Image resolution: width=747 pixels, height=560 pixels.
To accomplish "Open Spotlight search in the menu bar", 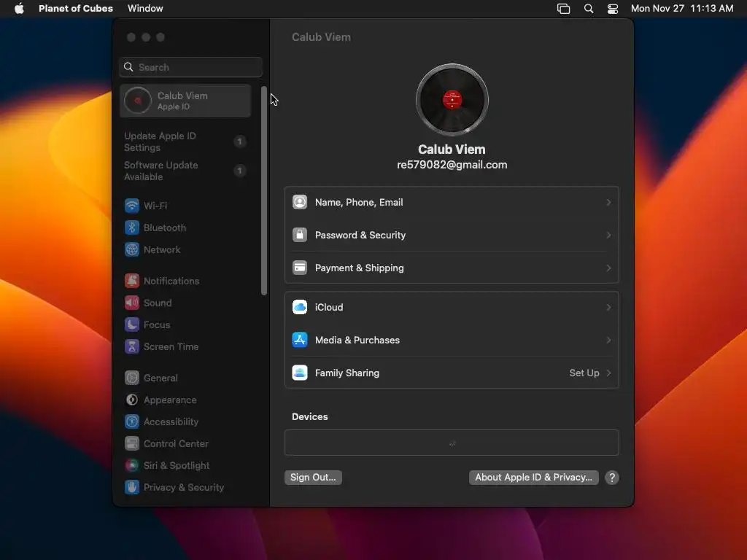I will tap(589, 9).
